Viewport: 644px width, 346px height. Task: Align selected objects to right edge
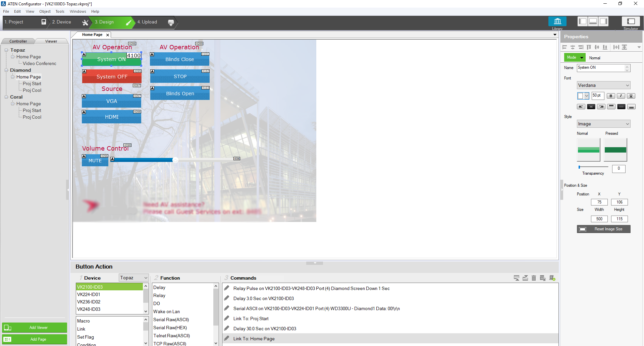point(581,47)
